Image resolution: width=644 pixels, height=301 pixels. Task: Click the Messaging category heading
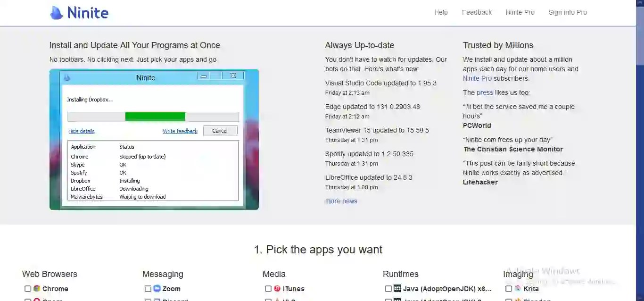pyautogui.click(x=163, y=274)
